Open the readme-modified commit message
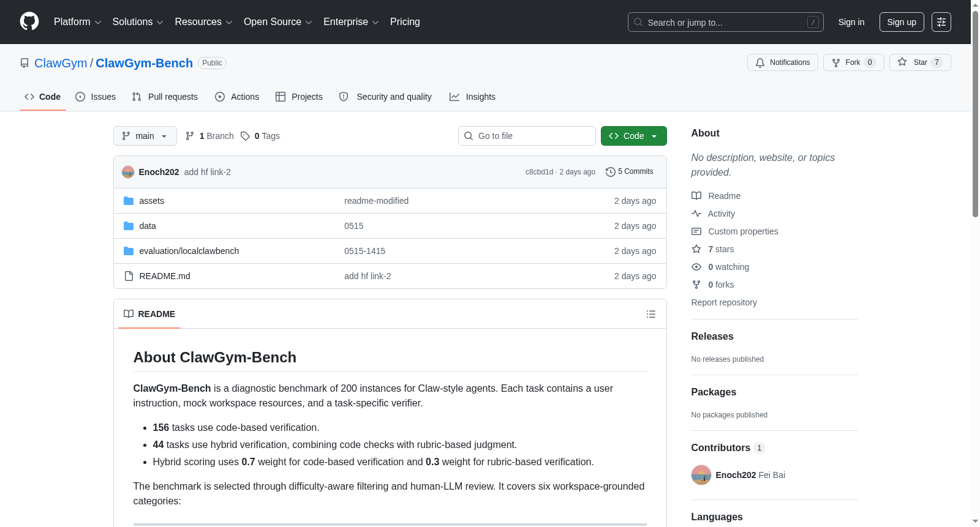The height and width of the screenshot is (527, 980). tap(376, 201)
